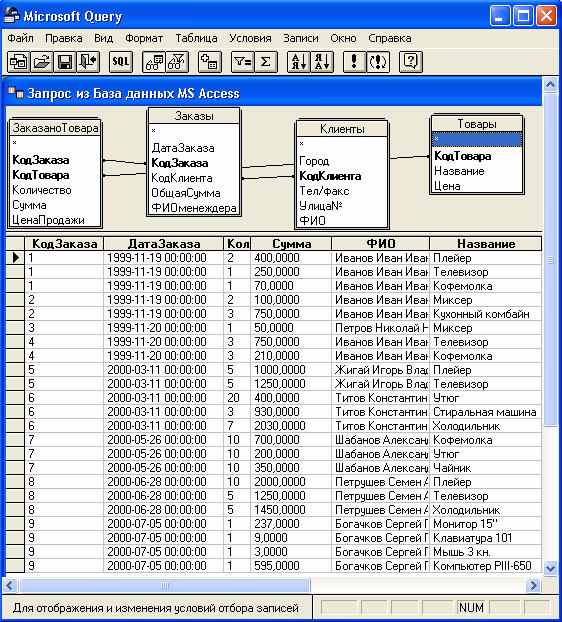Select ДатаЗаказа field in Заказы table
The image size is (562, 622).
[183, 148]
